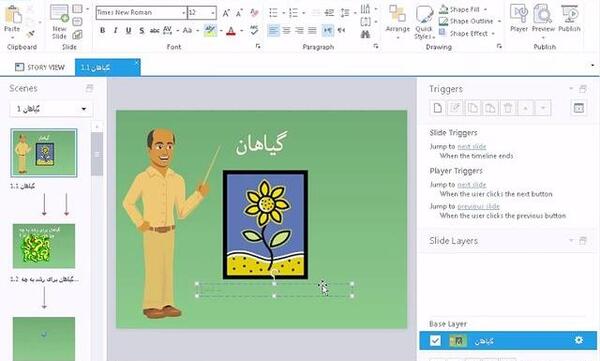Screen dimensions: 600x361
Task: Click the grow font size icon
Action: [x=226, y=13]
